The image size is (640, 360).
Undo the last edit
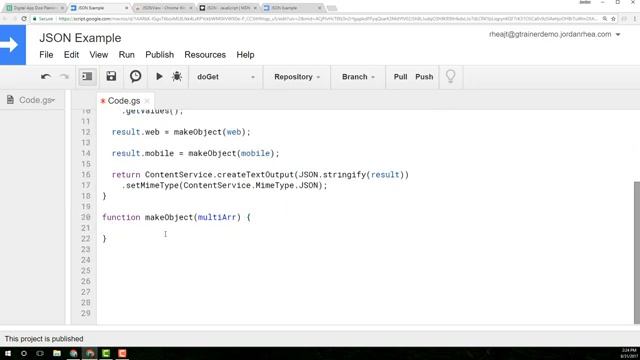46,77
